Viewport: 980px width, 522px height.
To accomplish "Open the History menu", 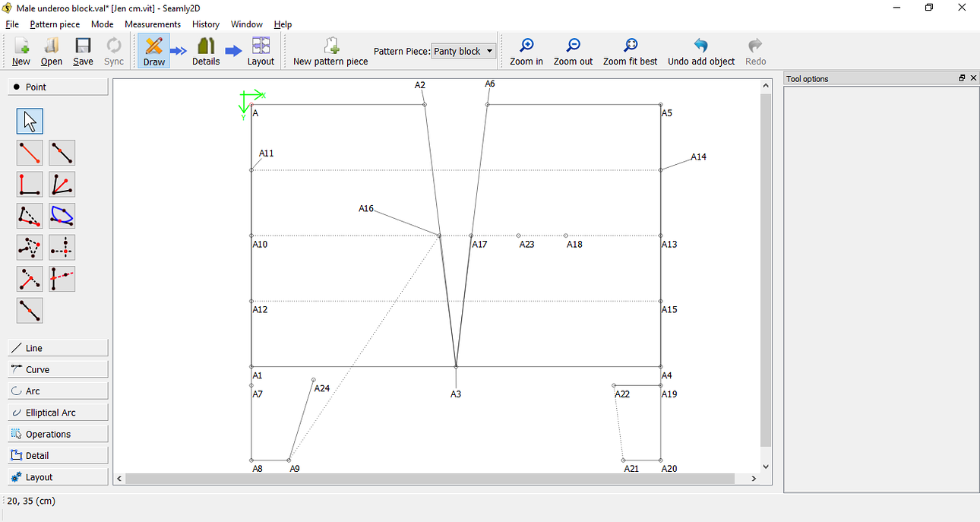I will [206, 24].
